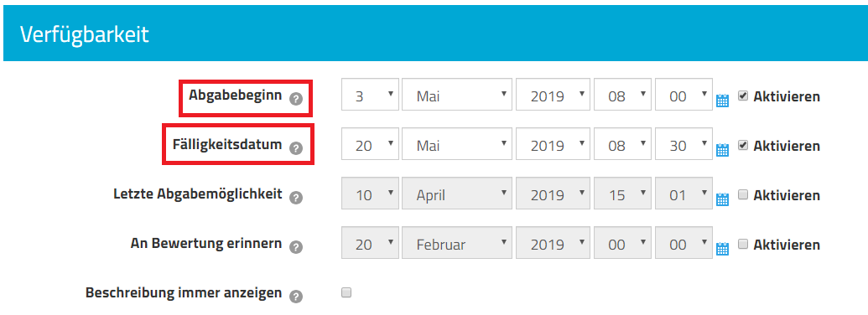
Task: Open Abgabebeginn hour dropdown showing 08
Action: click(622, 94)
